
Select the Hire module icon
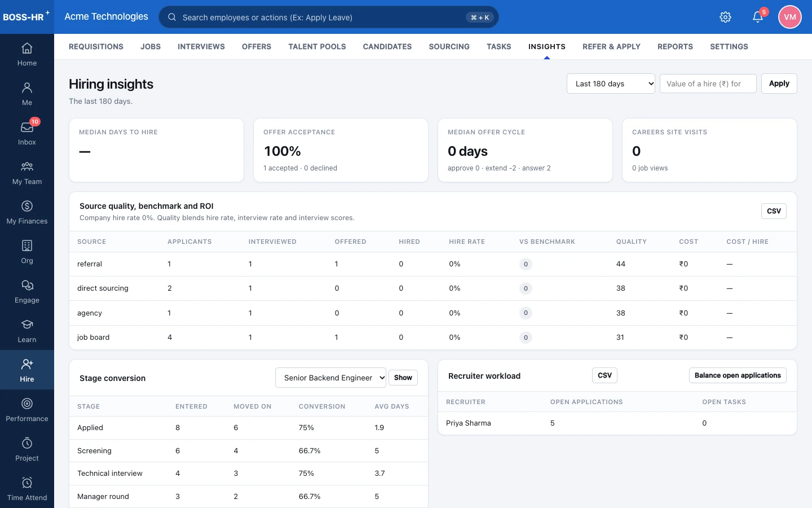click(27, 370)
